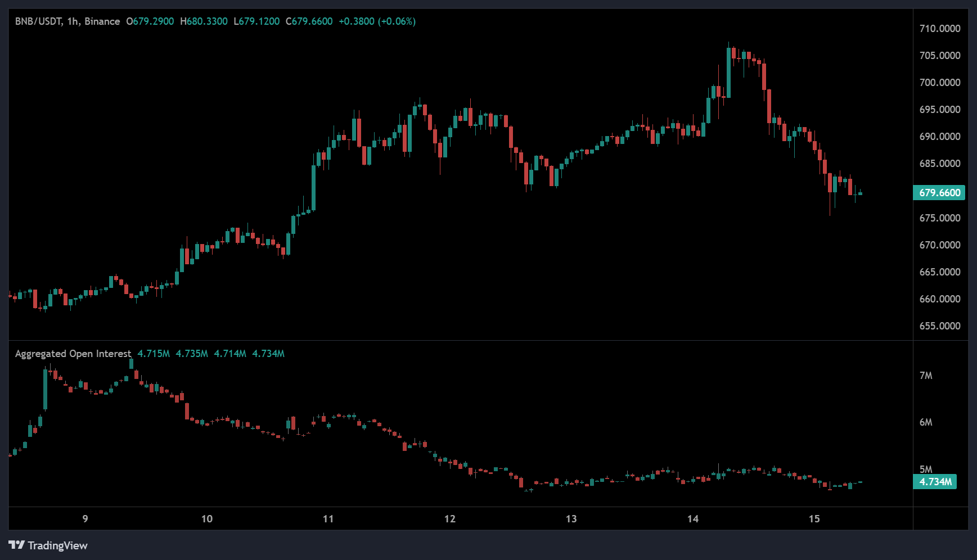The height and width of the screenshot is (560, 977).
Task: Click date label 9 on time axis
Action: tap(85, 518)
